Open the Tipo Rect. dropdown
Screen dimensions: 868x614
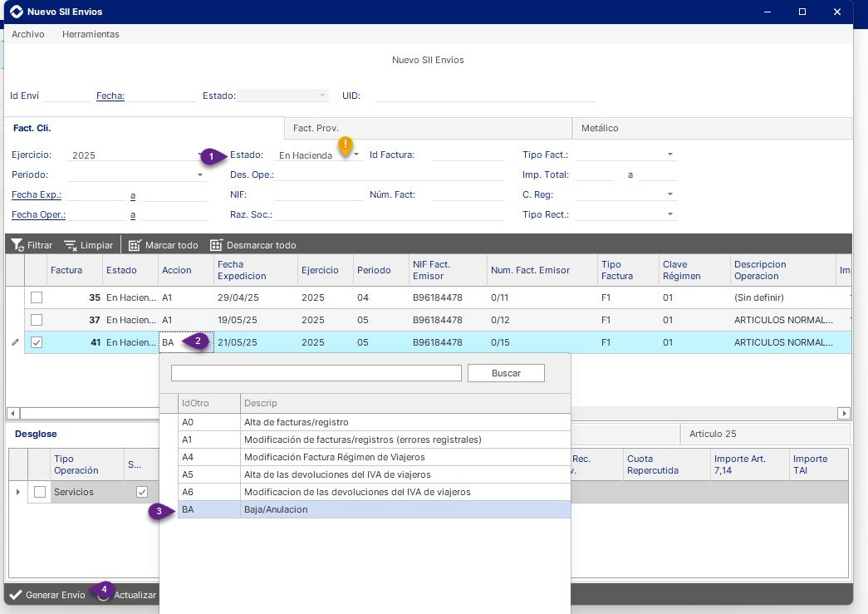[669, 214]
